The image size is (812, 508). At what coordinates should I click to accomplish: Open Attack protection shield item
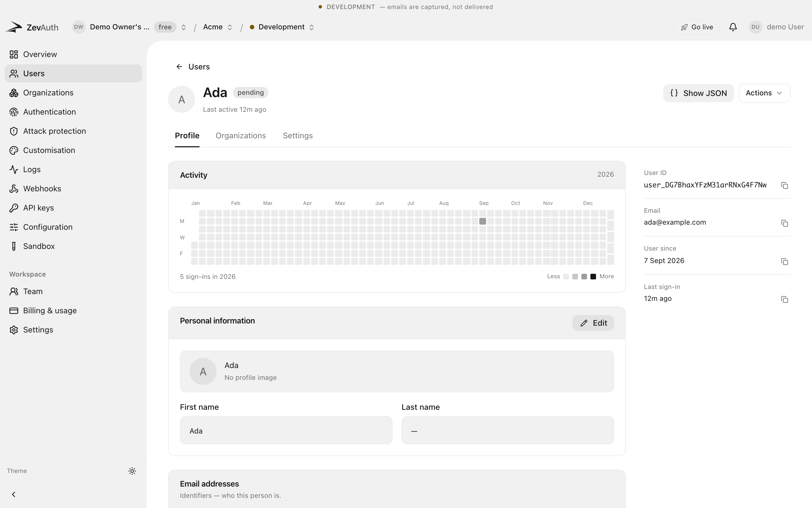[73, 131]
